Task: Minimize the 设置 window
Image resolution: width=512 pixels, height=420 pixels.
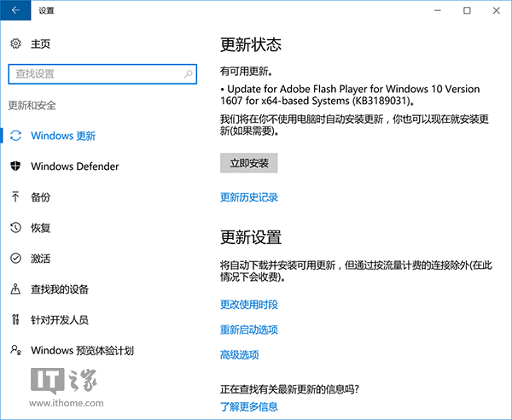Action: pos(438,10)
